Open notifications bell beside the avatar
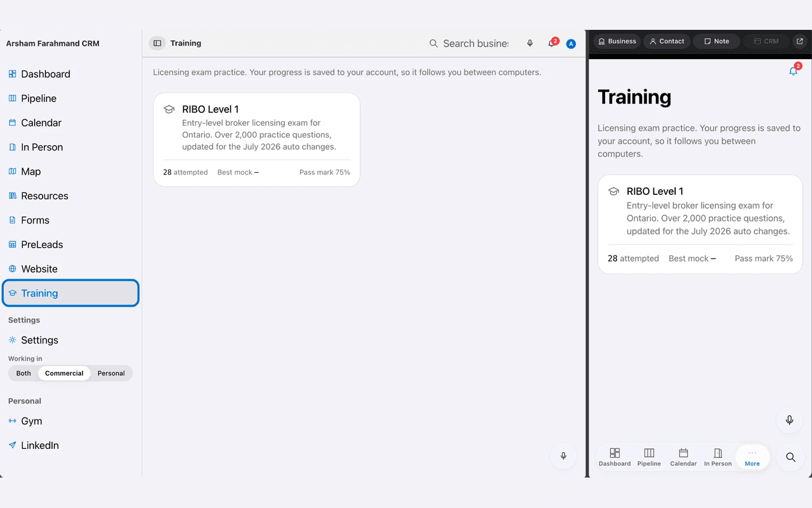The image size is (812, 508). tap(551, 43)
